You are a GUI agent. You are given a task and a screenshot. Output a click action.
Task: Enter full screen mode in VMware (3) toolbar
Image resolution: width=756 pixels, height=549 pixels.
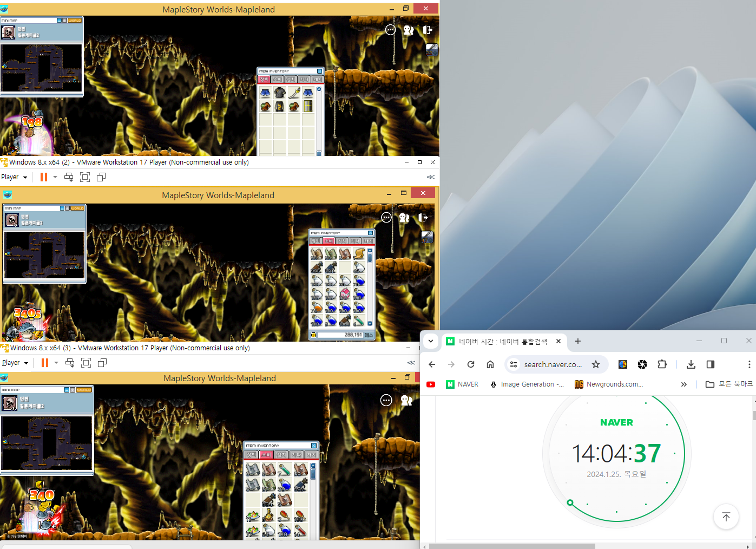86,363
